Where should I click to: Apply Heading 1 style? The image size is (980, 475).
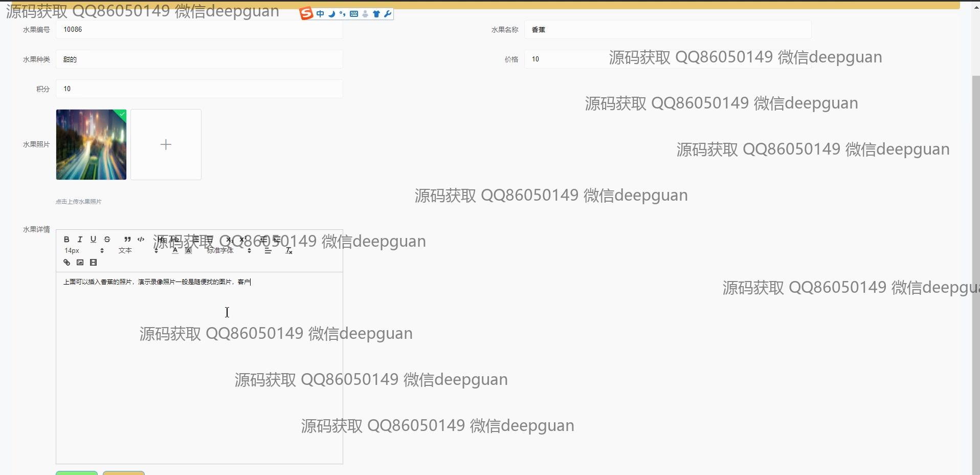(162, 239)
